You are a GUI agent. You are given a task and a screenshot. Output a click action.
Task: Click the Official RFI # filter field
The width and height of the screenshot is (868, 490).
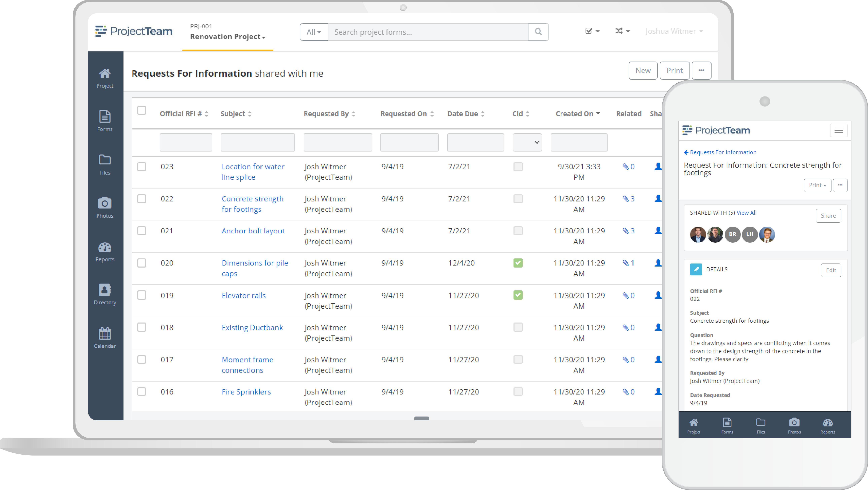click(186, 142)
